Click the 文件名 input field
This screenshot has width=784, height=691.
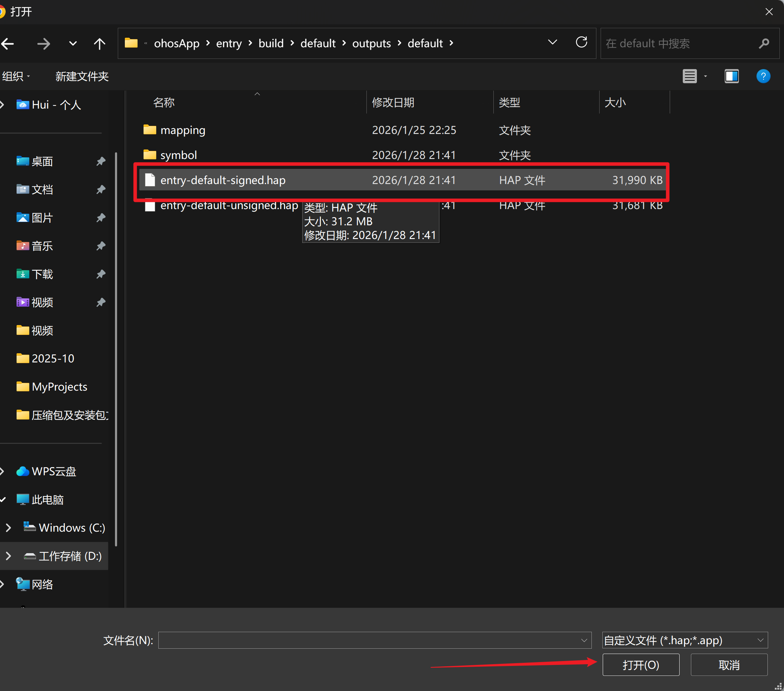[368, 640]
